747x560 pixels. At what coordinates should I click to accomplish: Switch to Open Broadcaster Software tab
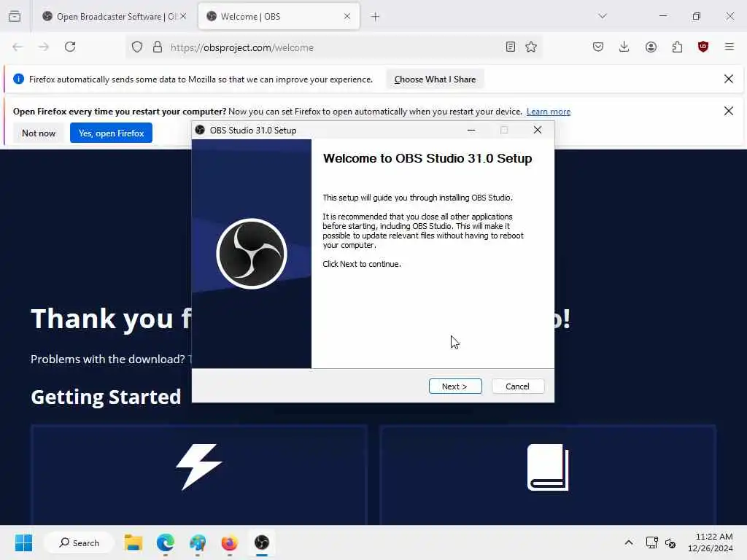click(x=113, y=17)
